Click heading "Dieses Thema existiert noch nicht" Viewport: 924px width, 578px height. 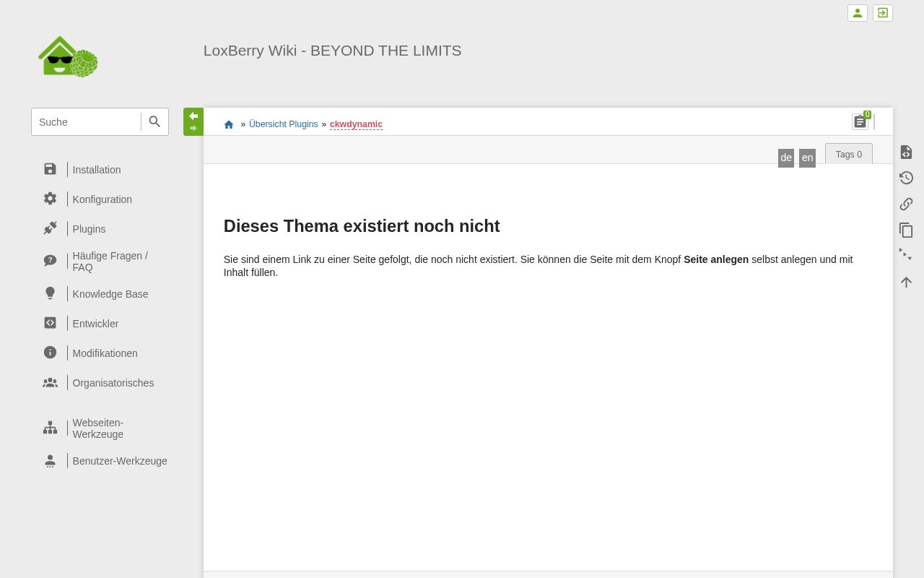pyautogui.click(x=362, y=226)
